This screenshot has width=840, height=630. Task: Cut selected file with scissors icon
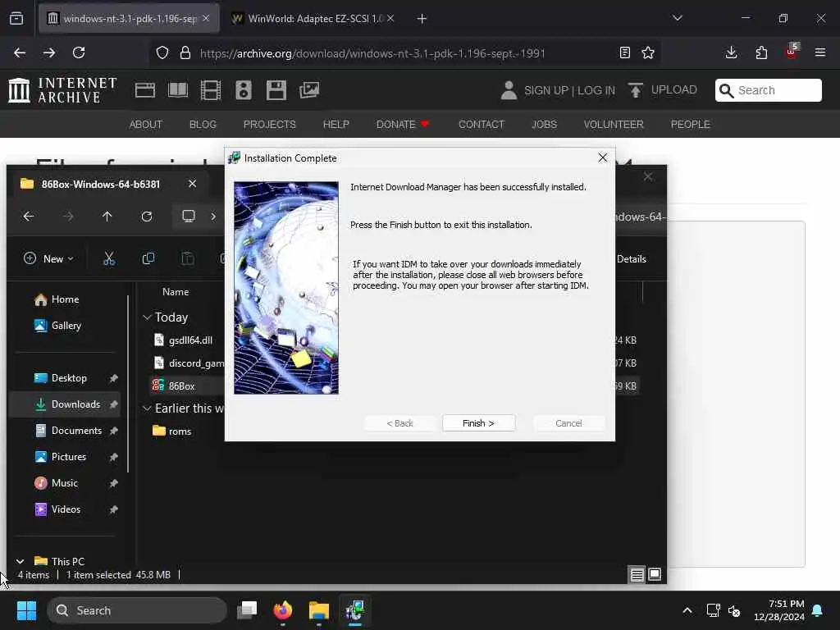click(x=109, y=258)
